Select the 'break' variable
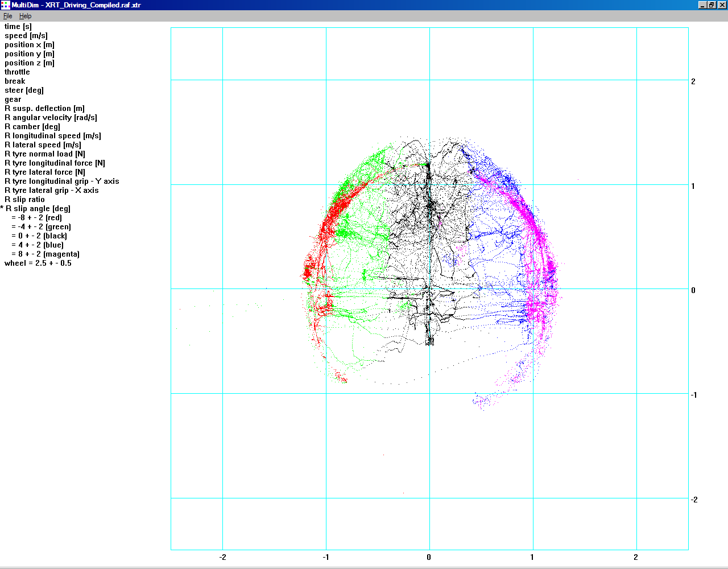Image resolution: width=728 pixels, height=569 pixels. 15,81
